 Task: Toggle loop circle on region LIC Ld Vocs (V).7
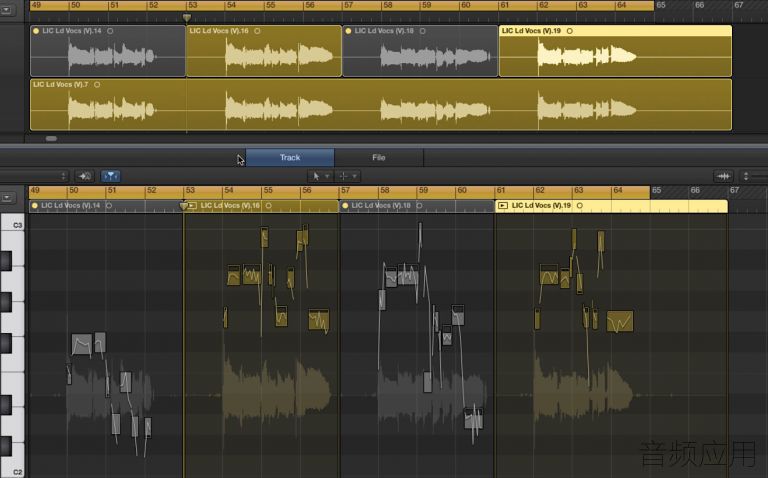click(x=97, y=85)
